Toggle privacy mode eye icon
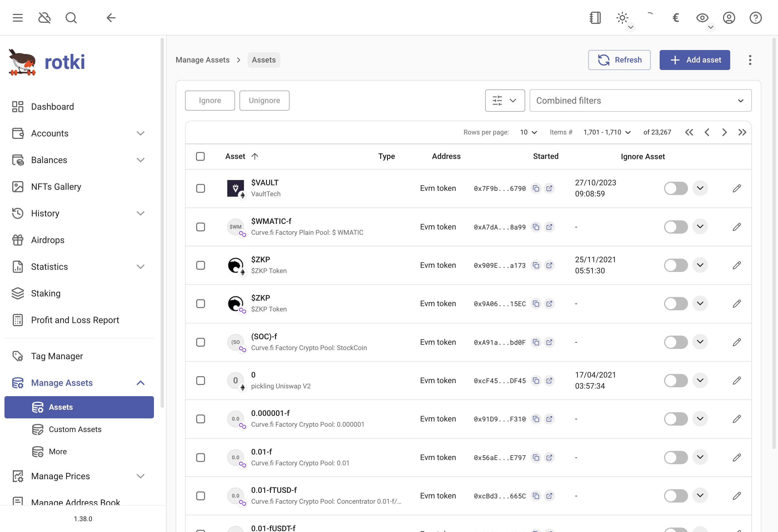 pyautogui.click(x=702, y=18)
